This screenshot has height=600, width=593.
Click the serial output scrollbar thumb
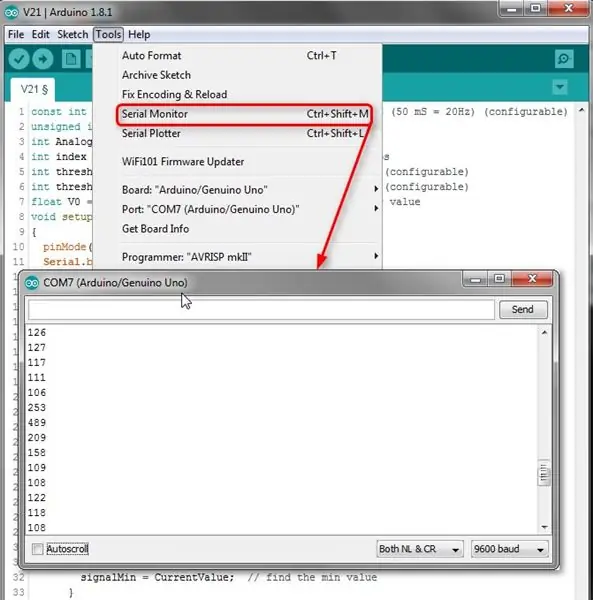coord(544,474)
